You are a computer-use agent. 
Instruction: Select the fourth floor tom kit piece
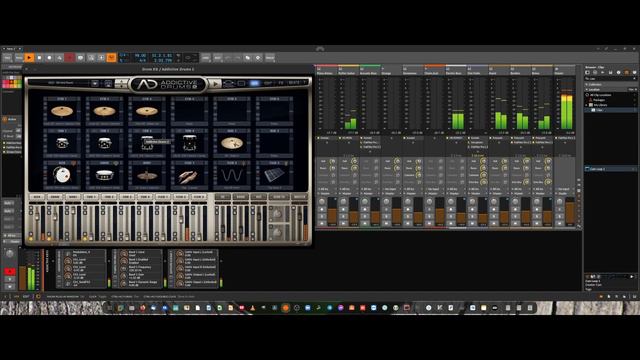[189, 143]
